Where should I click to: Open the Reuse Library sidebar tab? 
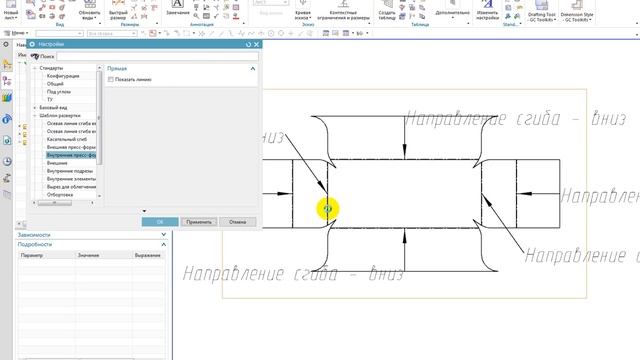click(7, 98)
